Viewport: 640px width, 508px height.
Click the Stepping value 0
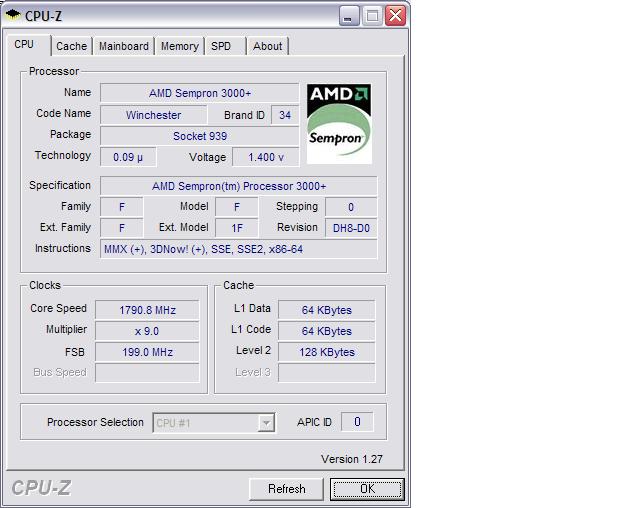click(351, 207)
